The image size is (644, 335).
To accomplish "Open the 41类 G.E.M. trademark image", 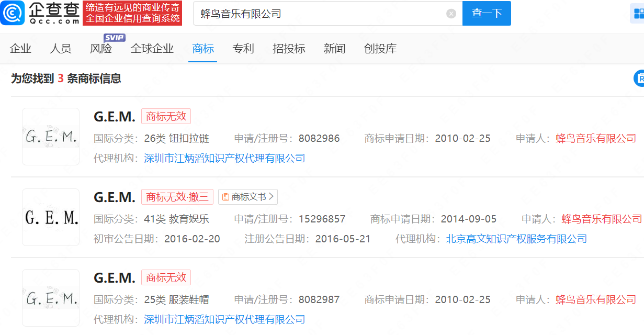I will (x=51, y=217).
